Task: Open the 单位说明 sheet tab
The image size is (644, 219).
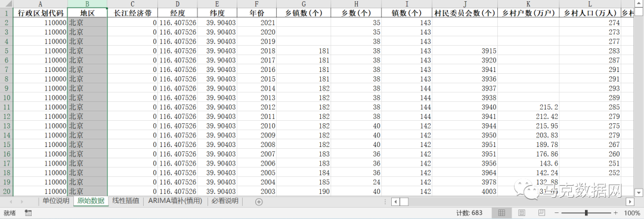Action: pyautogui.click(x=56, y=201)
